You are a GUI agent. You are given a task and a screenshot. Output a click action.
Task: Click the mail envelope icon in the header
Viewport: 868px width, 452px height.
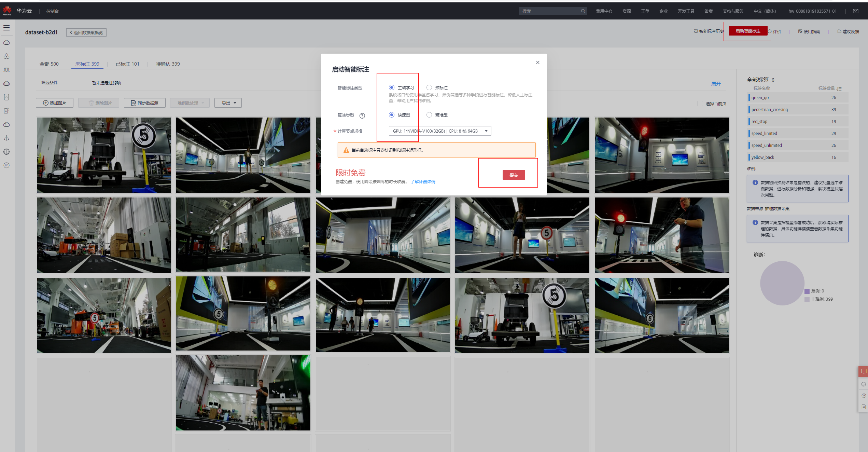[855, 11]
